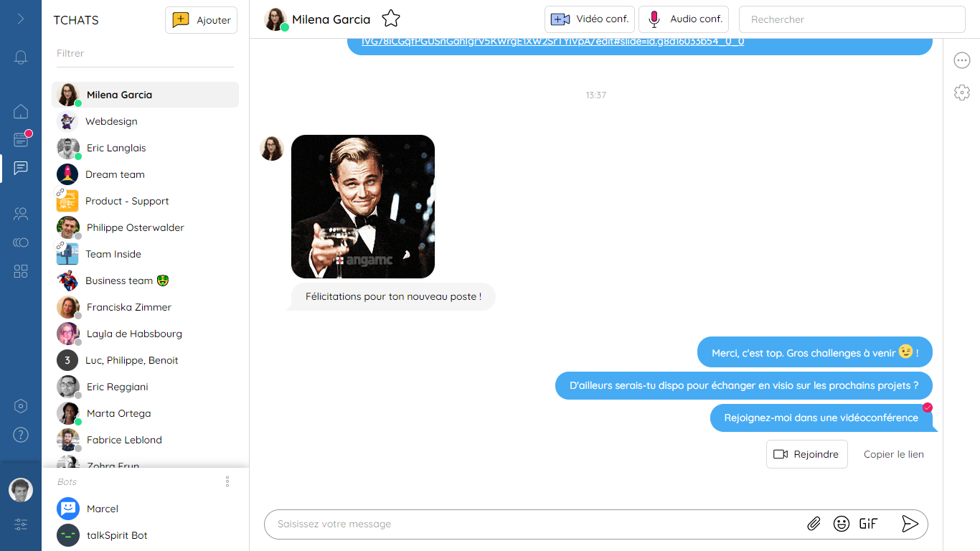Open the apps grid icon
Image resolution: width=980 pixels, height=551 pixels.
(x=21, y=271)
